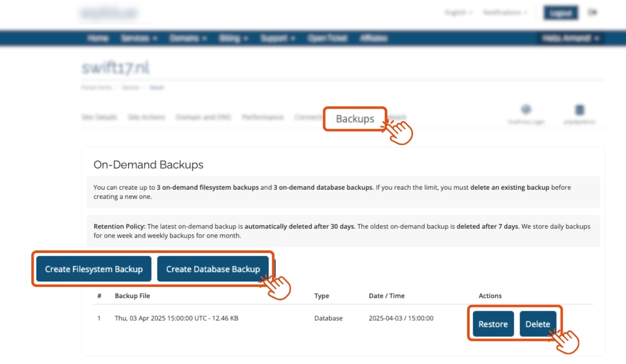This screenshot has height=364, width=626.
Task: Click the exit icon beside Logout
Action: coord(593,13)
